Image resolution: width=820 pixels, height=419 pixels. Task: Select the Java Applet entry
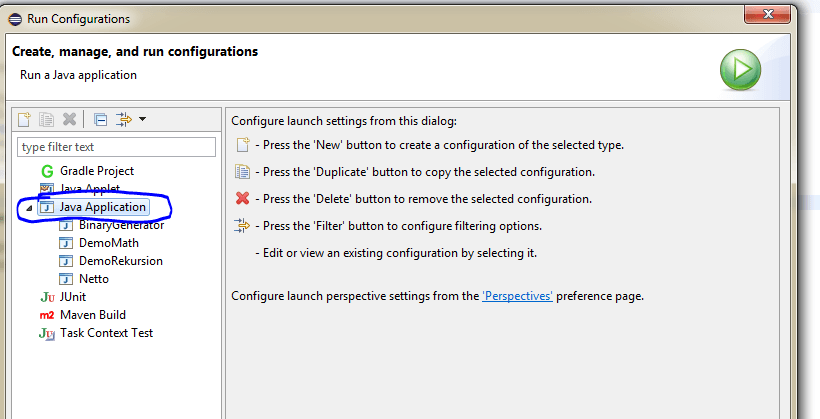pos(90,189)
